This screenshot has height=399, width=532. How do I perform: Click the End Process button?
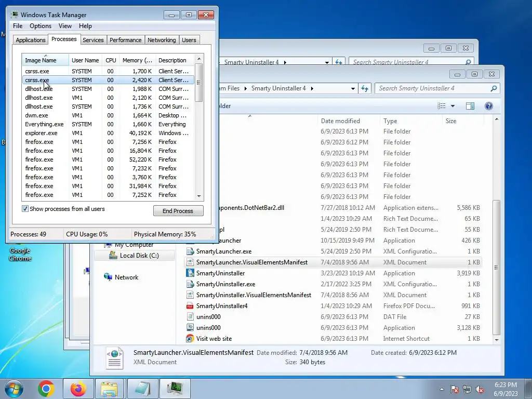tap(178, 211)
